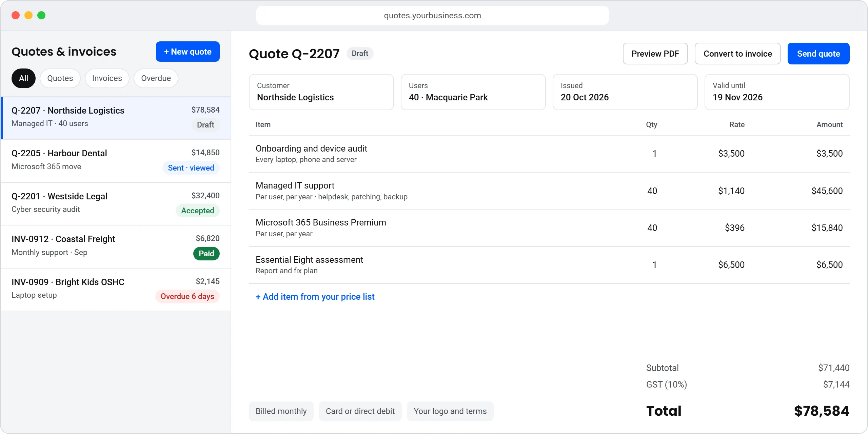The width and height of the screenshot is (868, 434).
Task: Click the $1,140 rate for Managed IT support
Action: coord(731,191)
